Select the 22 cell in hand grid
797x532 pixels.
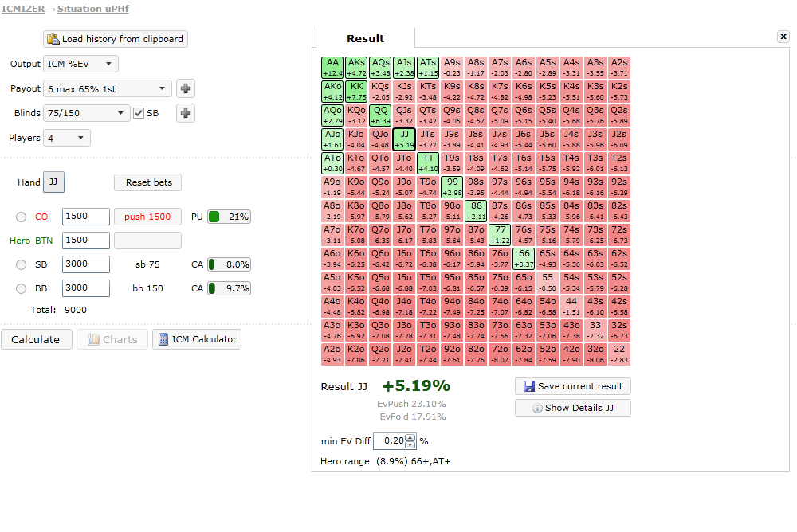coord(619,354)
